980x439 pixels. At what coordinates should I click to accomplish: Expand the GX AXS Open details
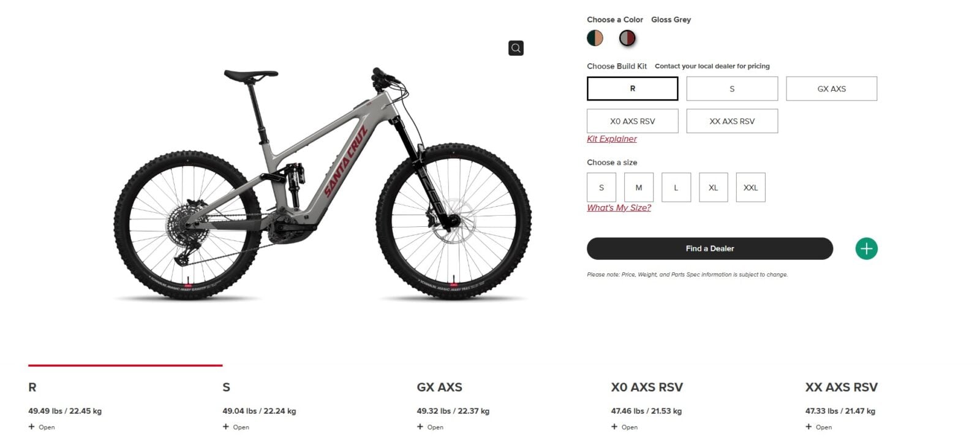pyautogui.click(x=430, y=427)
